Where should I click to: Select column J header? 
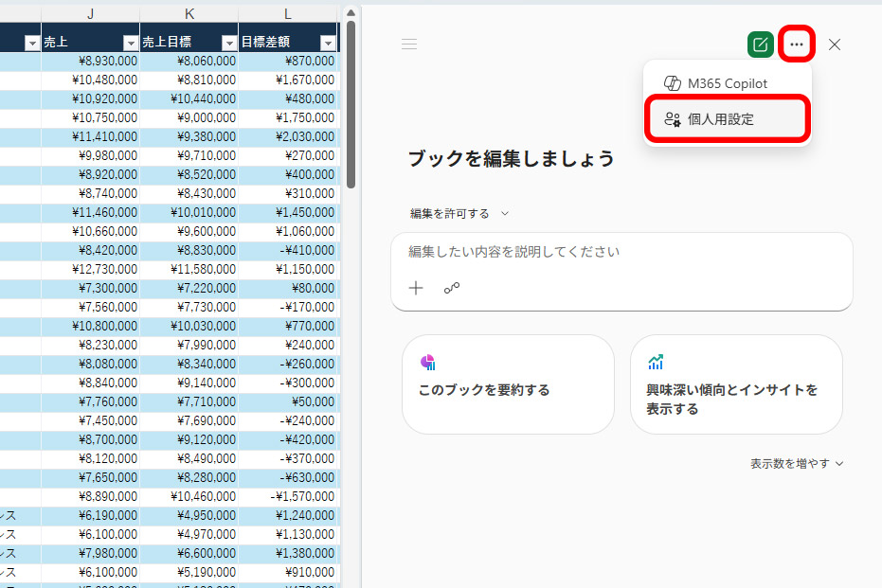pos(91,14)
